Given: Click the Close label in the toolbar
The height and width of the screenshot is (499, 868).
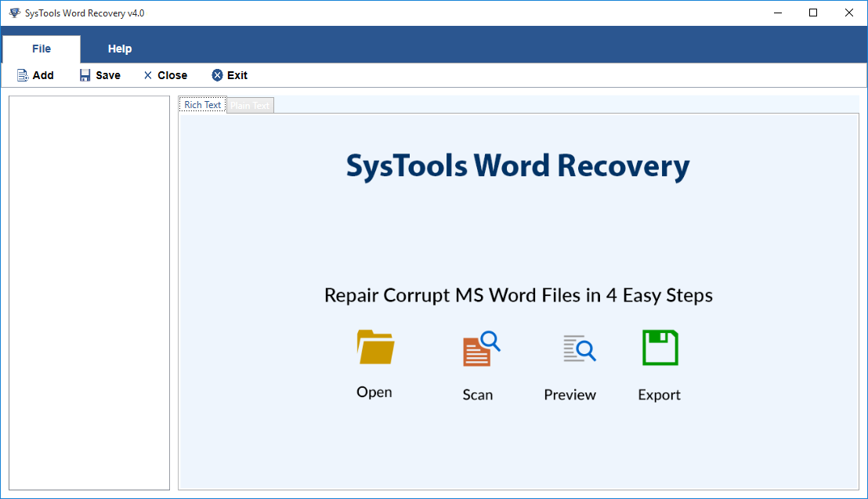Looking at the screenshot, I should point(172,75).
